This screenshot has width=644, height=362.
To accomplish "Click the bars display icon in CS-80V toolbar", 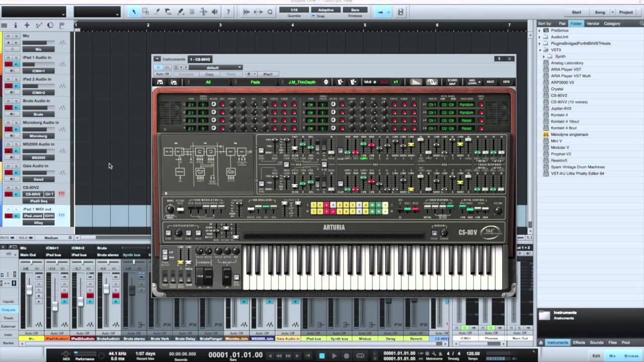I will [416, 82].
